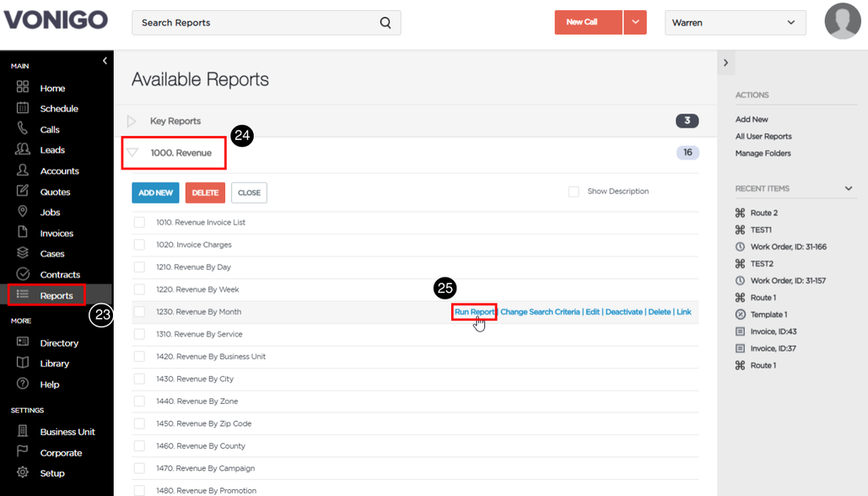Select the 1420. Revenue By Business Unit checkbox
Viewport: 868px width, 496px height.
pos(139,357)
